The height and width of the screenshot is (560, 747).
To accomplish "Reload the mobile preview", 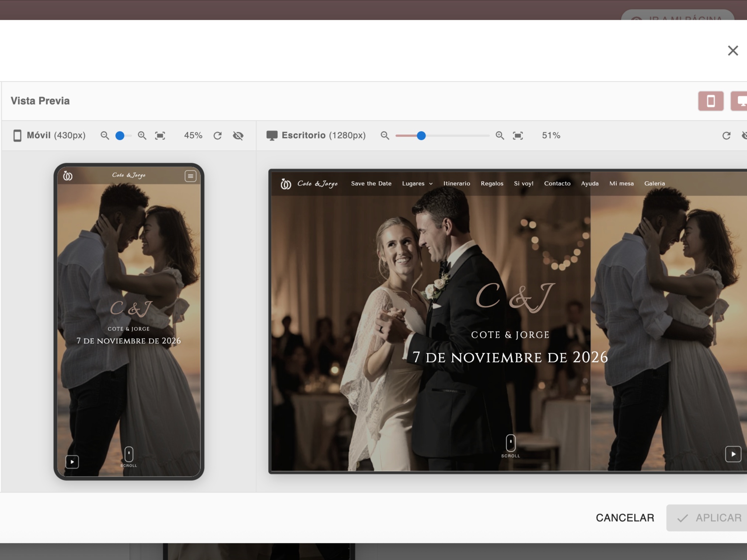I will [x=217, y=136].
